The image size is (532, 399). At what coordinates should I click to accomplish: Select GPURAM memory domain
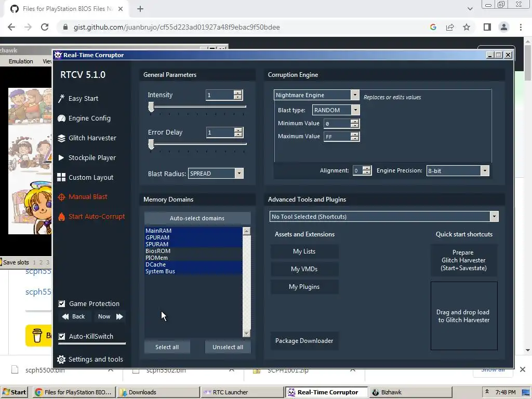(x=193, y=237)
